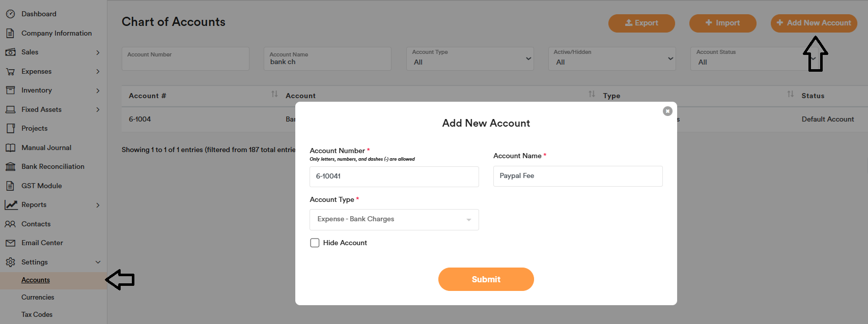Sort table by Account # column
The height and width of the screenshot is (324, 868).
tap(274, 94)
